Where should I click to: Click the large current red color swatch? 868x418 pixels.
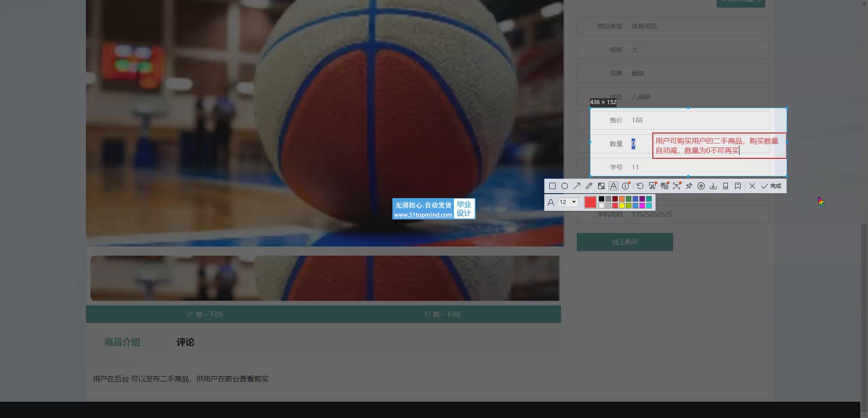[590, 202]
